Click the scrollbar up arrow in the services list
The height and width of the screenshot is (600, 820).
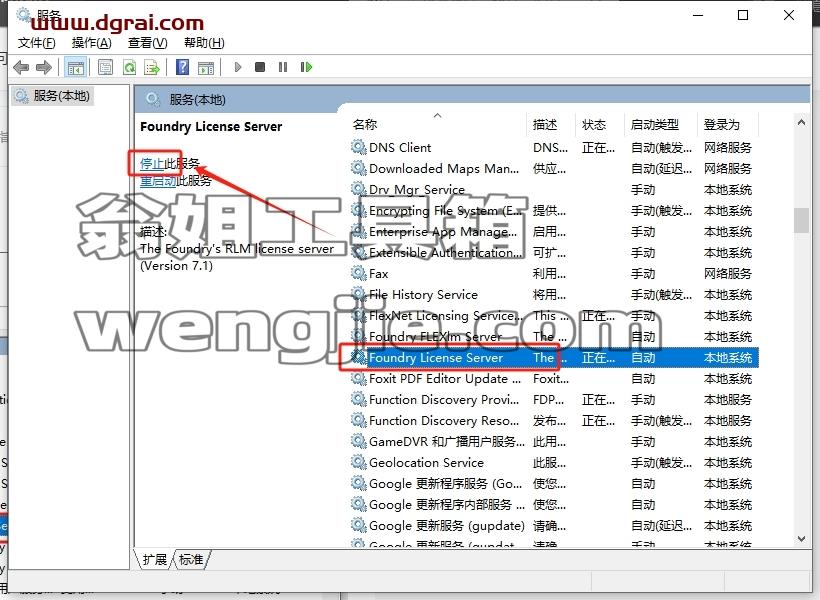[801, 122]
